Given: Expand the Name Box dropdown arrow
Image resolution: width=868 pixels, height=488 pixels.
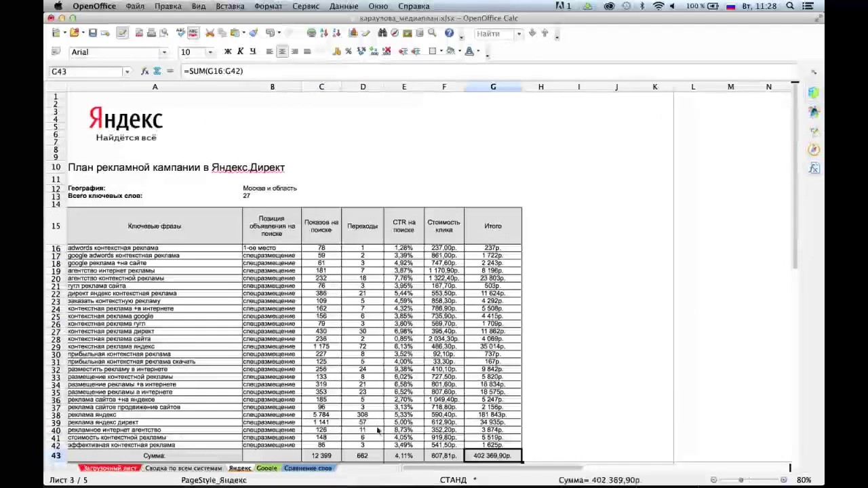Looking at the screenshot, I should click(x=127, y=71).
